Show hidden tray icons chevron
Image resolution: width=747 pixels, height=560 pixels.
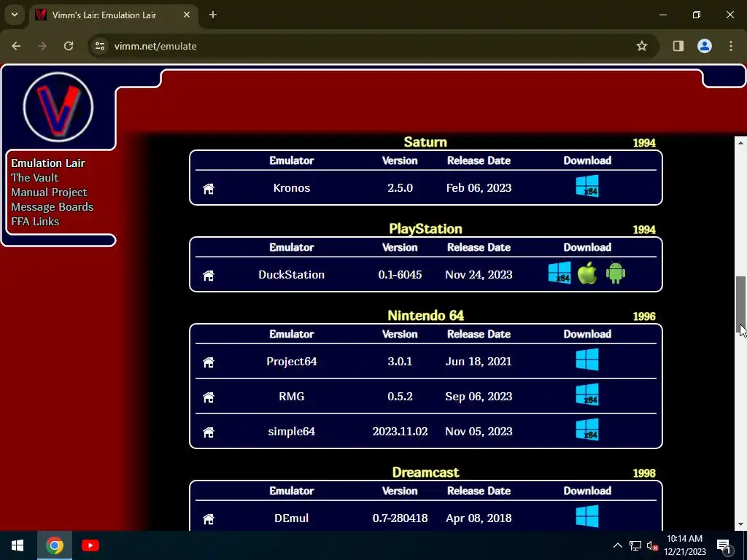[x=617, y=546]
